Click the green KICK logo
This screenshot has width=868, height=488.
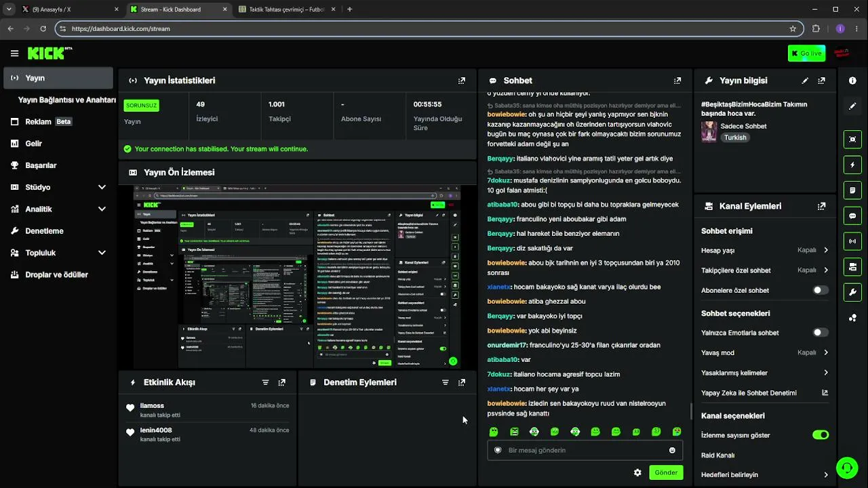point(50,53)
